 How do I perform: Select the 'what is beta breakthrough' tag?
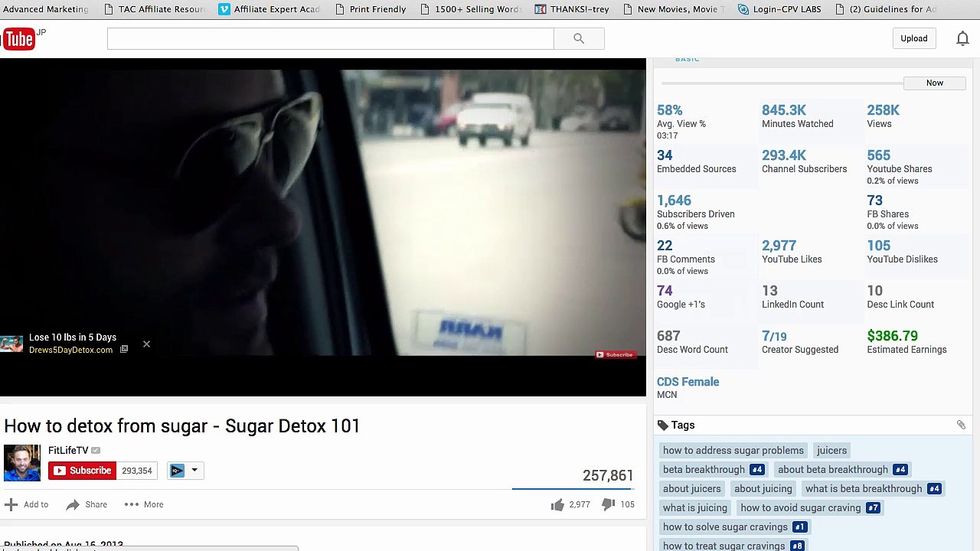click(872, 488)
